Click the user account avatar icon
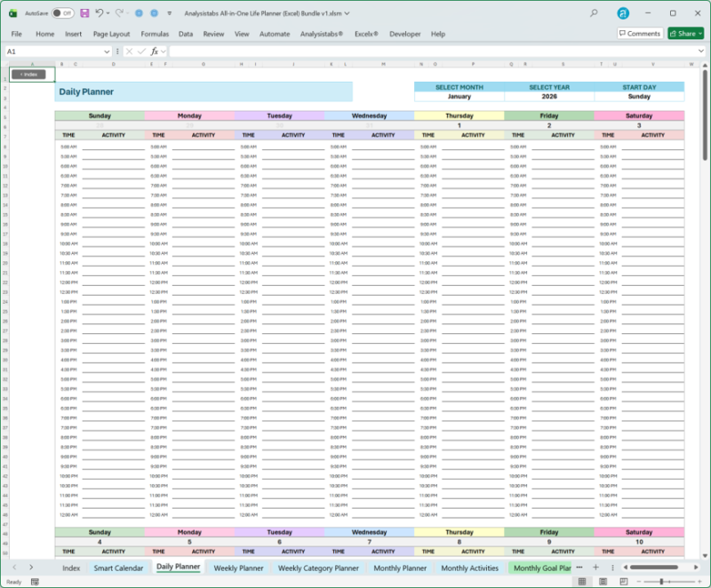This screenshot has width=711, height=588. point(623,13)
